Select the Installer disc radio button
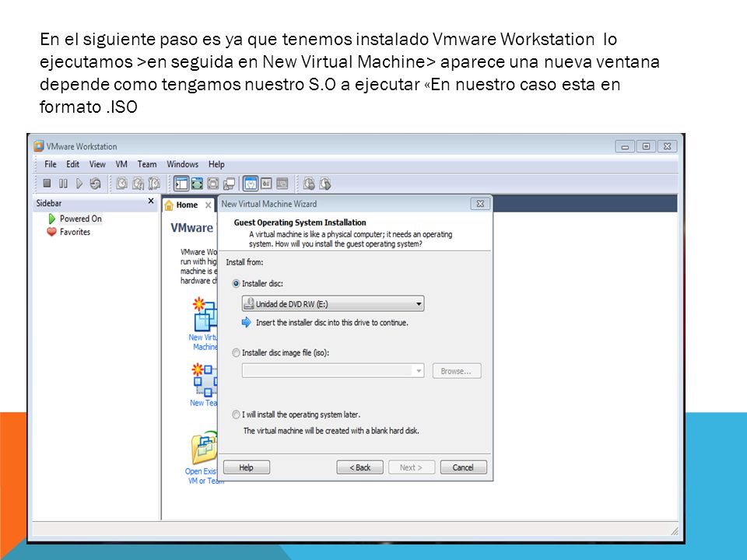Viewport: 747px width, 560px height. tap(236, 283)
